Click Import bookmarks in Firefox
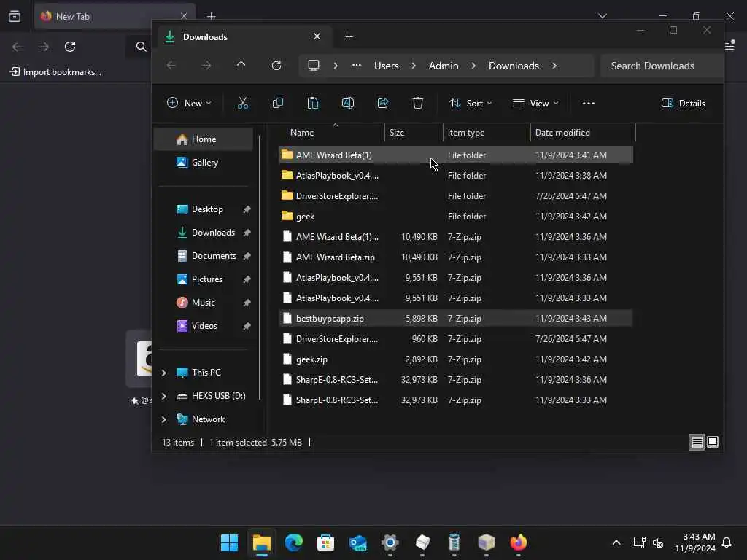This screenshot has height=560, width=747. (55, 72)
